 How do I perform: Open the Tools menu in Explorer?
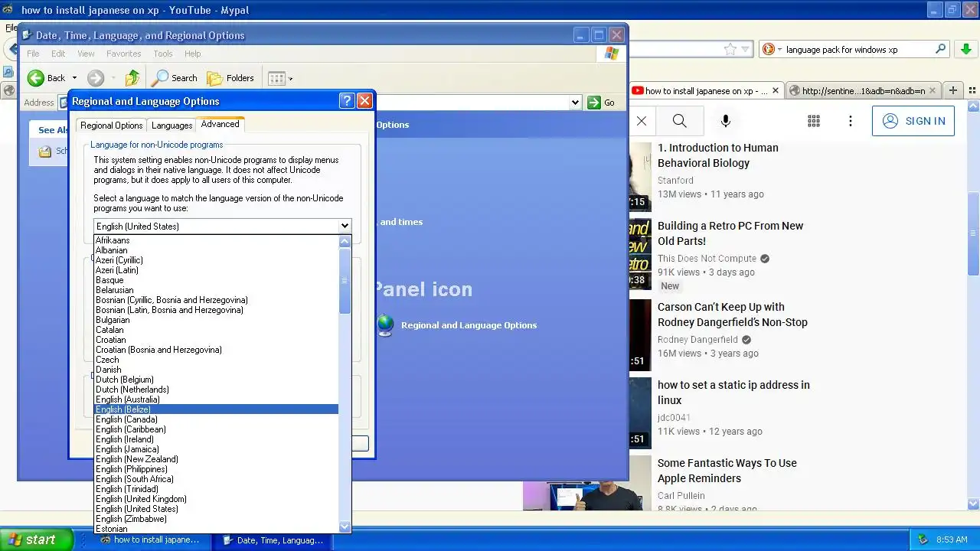[x=162, y=54]
